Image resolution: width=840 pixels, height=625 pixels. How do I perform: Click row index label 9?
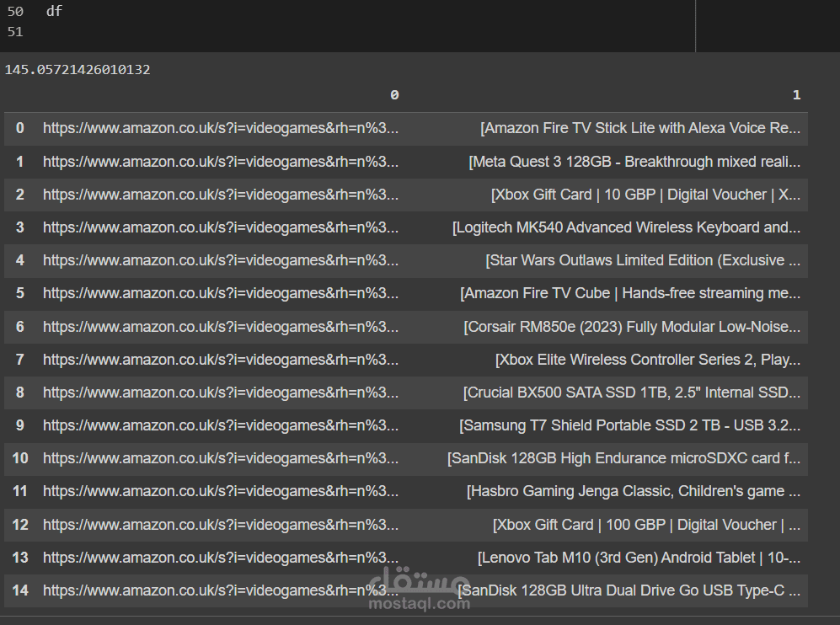(x=20, y=425)
